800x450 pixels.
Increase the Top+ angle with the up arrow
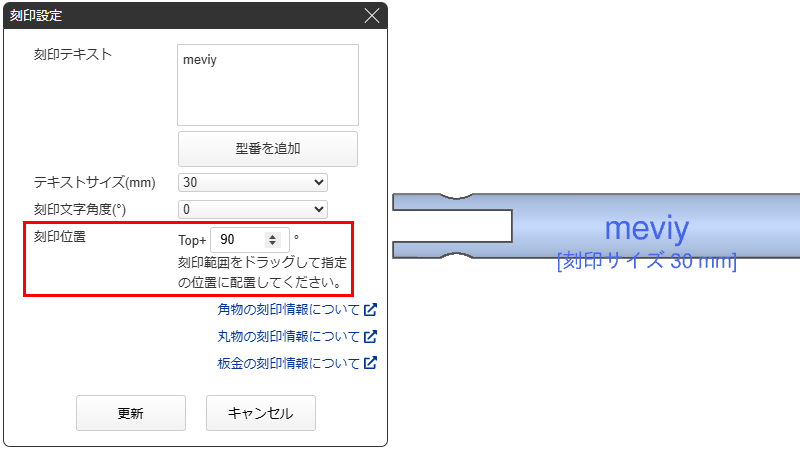click(272, 236)
